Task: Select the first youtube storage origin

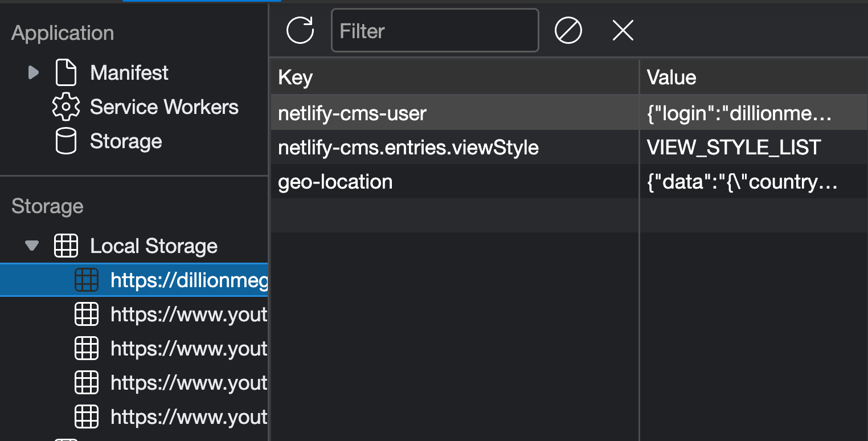Action: (x=134, y=314)
